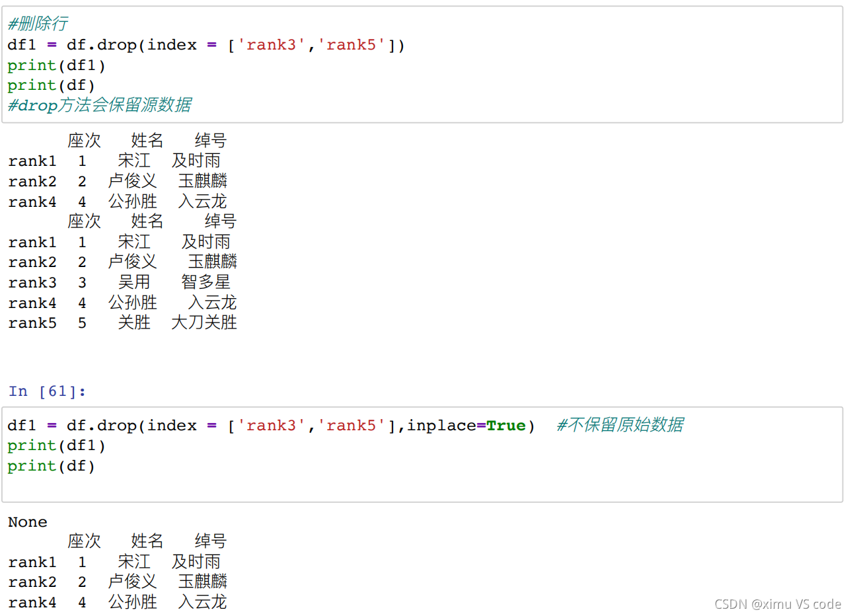Screen dimensions: 851x616
Task: Select the "rank5 关胜 大刀关胜" output row
Action: tap(123, 323)
